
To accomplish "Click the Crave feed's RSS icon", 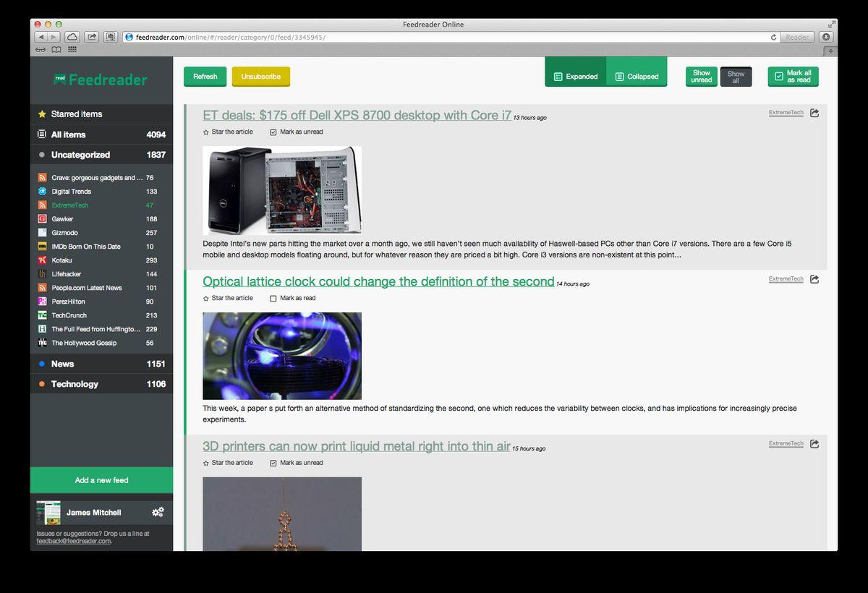I will point(43,178).
